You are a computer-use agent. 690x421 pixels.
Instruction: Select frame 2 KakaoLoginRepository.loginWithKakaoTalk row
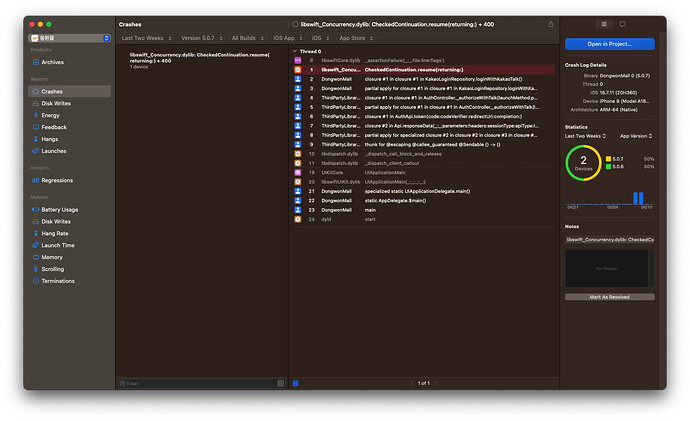423,79
